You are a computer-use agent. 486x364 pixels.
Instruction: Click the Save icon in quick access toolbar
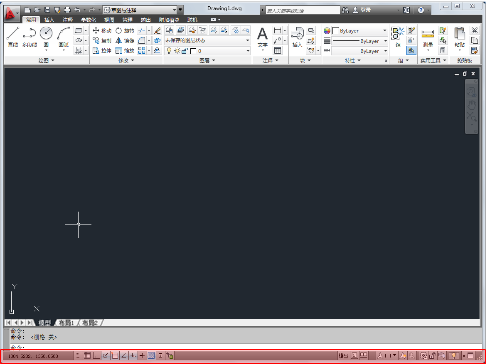coord(47,10)
